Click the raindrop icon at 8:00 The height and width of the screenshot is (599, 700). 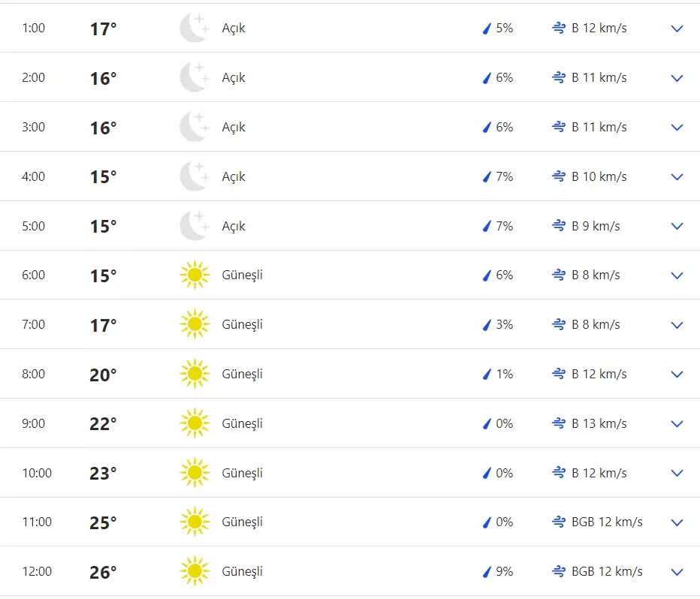[486, 375]
